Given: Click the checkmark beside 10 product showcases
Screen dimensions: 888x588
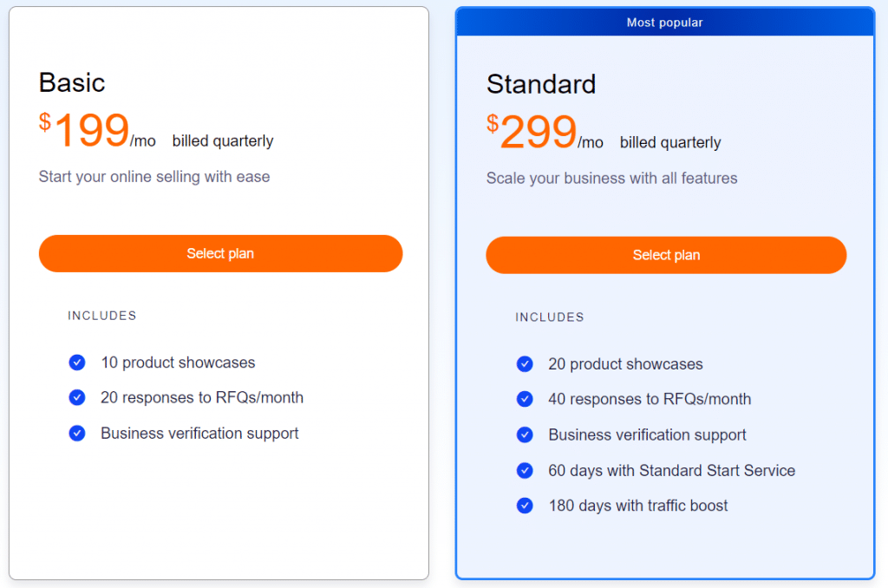Looking at the screenshot, I should click(77, 363).
